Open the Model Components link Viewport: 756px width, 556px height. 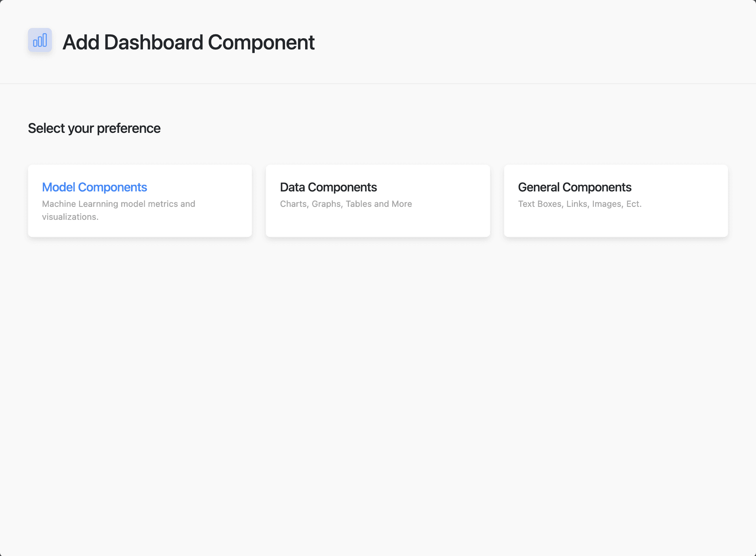[x=94, y=187]
